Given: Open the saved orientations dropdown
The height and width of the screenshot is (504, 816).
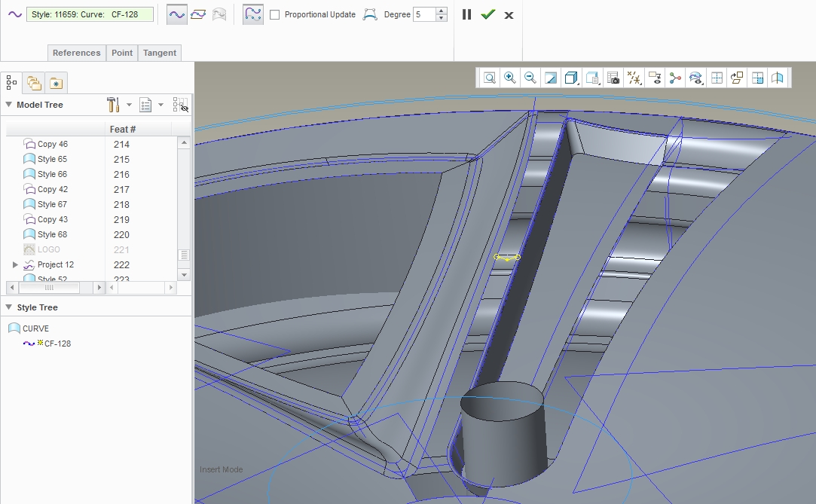Looking at the screenshot, I should coord(592,78).
